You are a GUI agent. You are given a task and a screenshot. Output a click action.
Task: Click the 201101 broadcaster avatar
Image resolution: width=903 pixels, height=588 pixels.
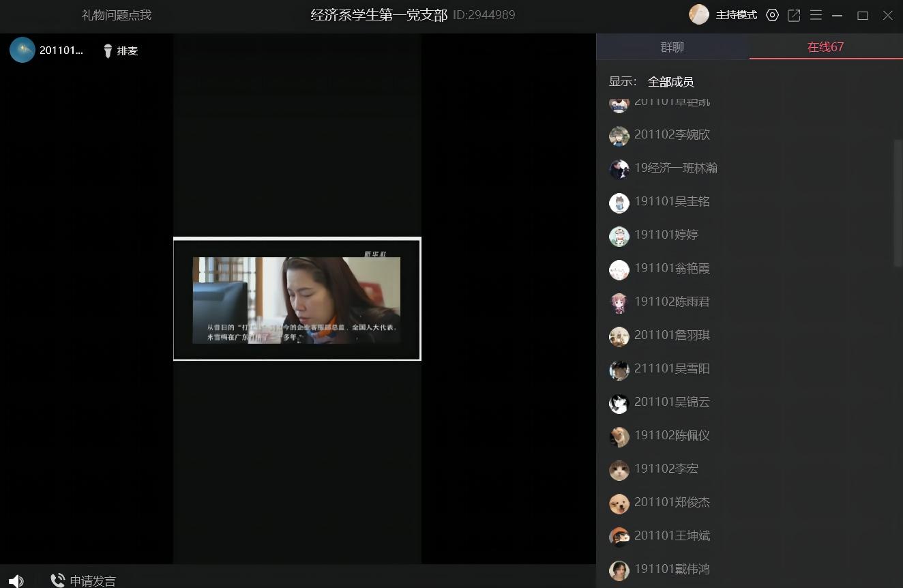click(23, 50)
